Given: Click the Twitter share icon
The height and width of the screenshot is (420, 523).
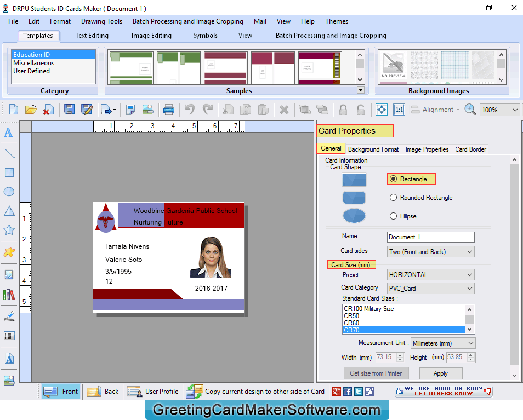Looking at the screenshot, I should [359, 392].
